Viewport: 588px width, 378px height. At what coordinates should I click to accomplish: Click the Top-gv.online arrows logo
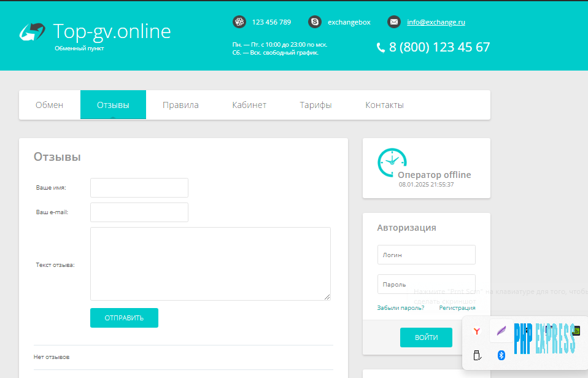(33, 32)
